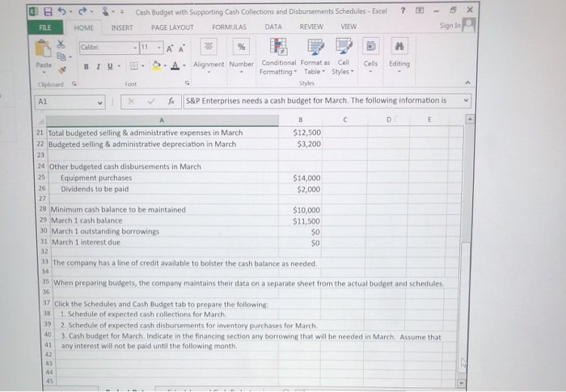
Task: Select the Equipment purchases cell
Action: point(163,178)
